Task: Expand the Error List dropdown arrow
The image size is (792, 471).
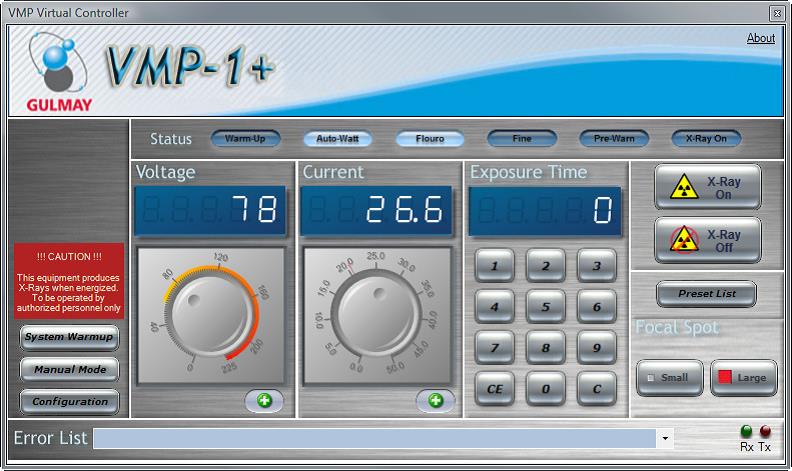Action: (665, 438)
